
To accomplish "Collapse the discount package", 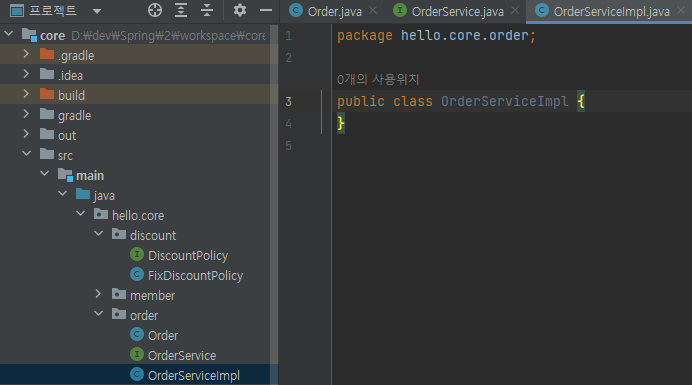I will [x=99, y=234].
